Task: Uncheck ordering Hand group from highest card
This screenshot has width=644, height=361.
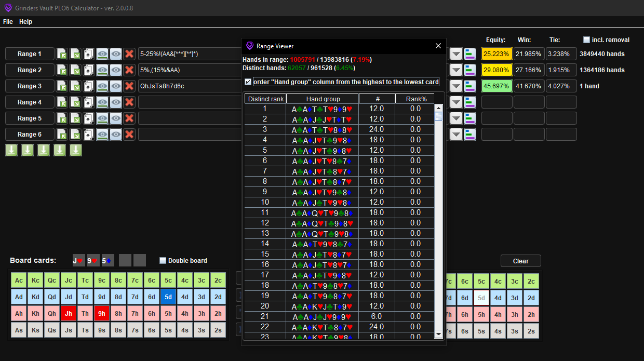Action: 248,82
